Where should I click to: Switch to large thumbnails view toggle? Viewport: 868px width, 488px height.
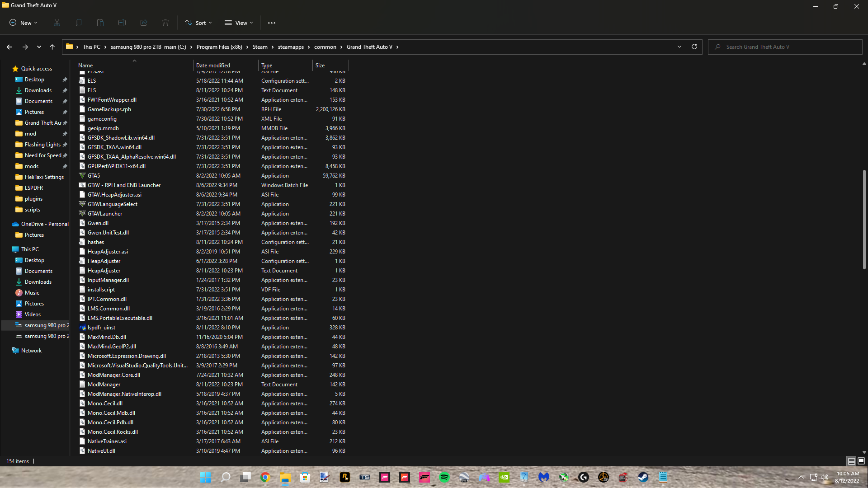861,461
